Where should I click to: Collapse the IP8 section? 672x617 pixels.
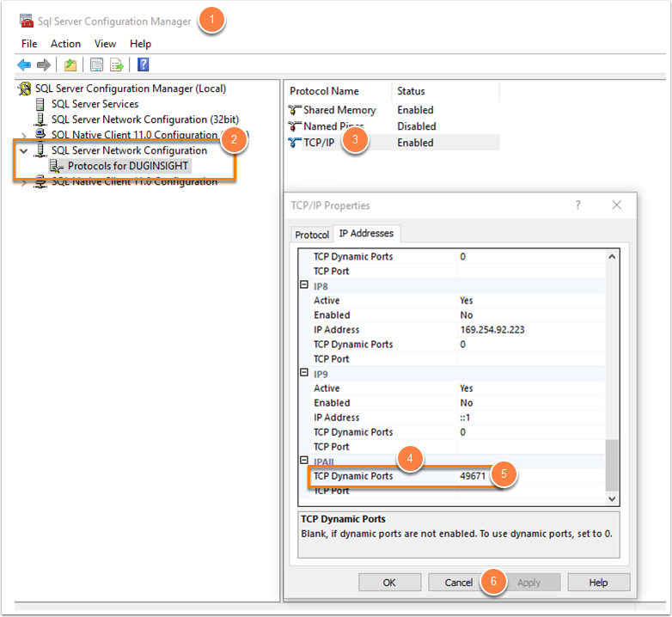click(x=304, y=284)
